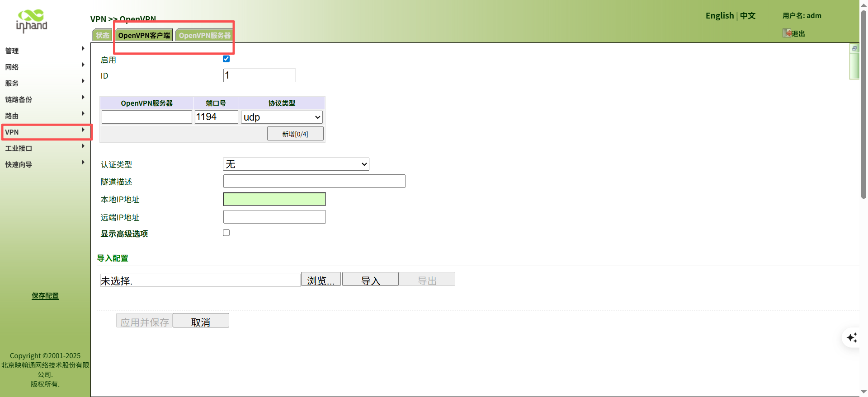Expand the 网络 sidebar menu

point(45,67)
